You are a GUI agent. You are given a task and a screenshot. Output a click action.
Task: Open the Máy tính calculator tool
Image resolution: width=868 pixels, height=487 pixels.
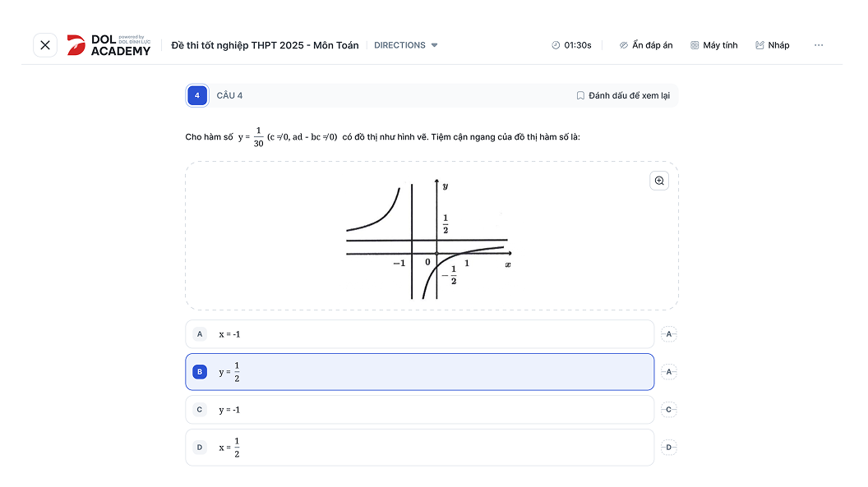713,45
